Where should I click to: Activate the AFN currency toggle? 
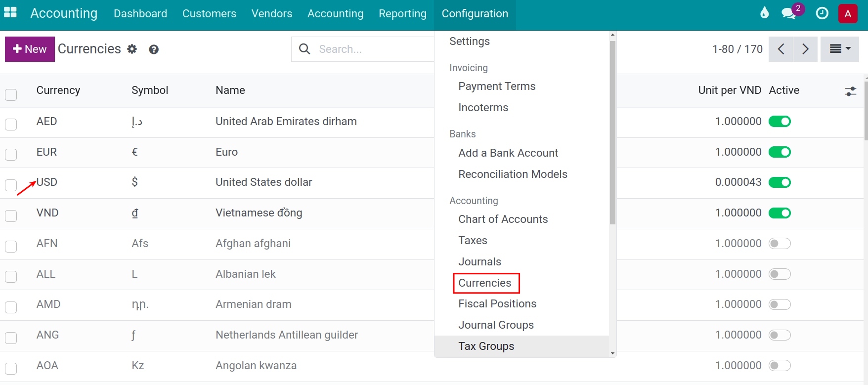pos(780,244)
